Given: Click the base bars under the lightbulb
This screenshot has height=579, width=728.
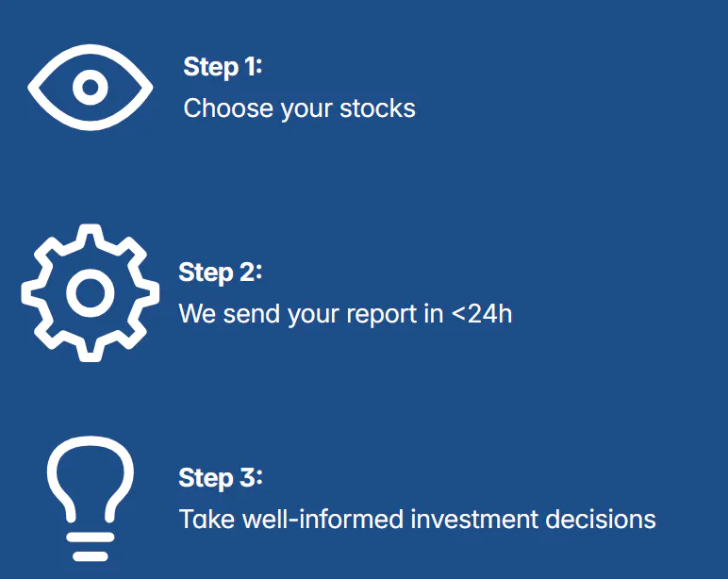Looking at the screenshot, I should tap(91, 547).
